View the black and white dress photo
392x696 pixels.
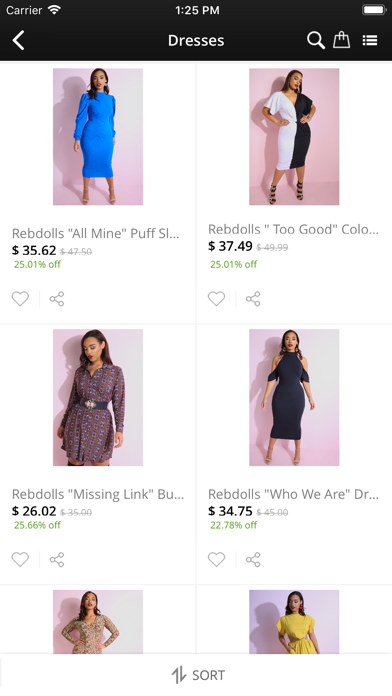tap(294, 137)
